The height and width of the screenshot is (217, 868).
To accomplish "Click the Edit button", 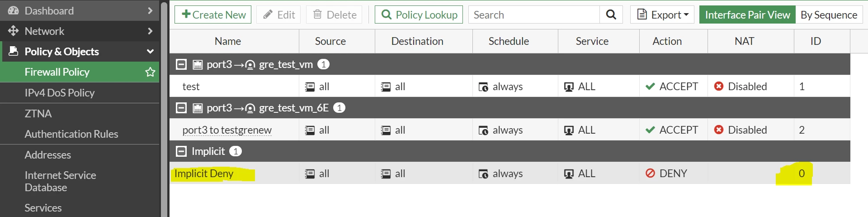I will (279, 14).
